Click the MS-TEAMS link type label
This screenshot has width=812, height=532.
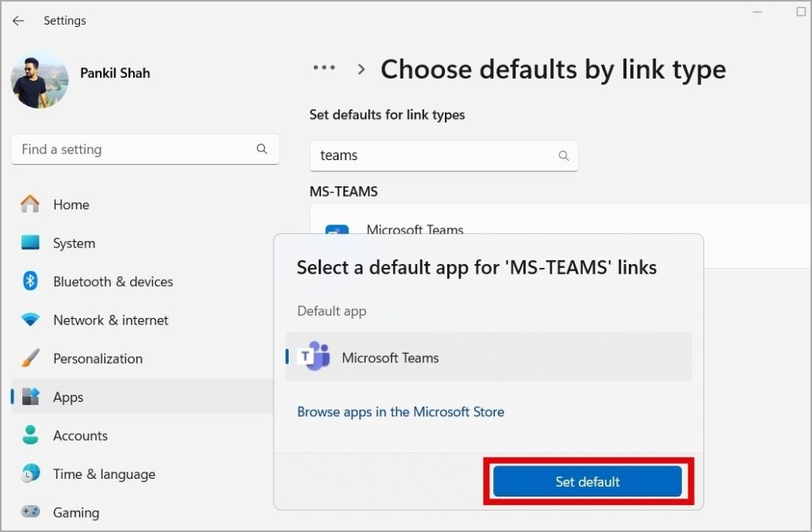point(343,192)
